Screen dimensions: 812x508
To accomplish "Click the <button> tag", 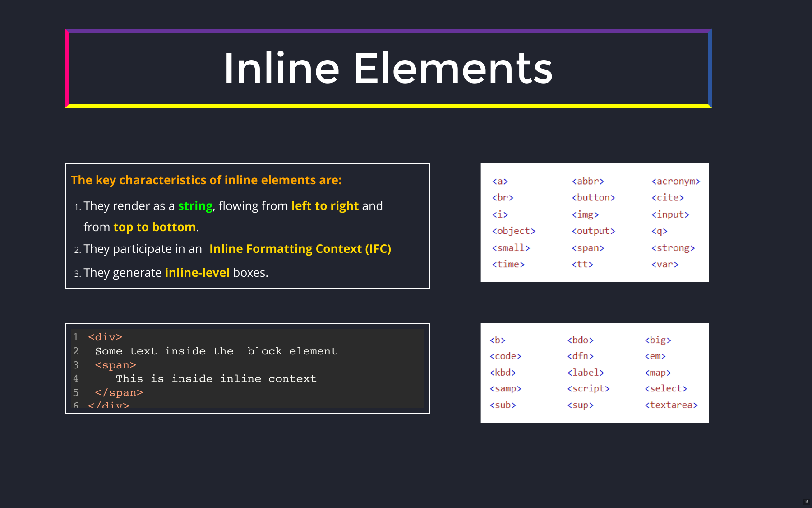I will click(593, 197).
